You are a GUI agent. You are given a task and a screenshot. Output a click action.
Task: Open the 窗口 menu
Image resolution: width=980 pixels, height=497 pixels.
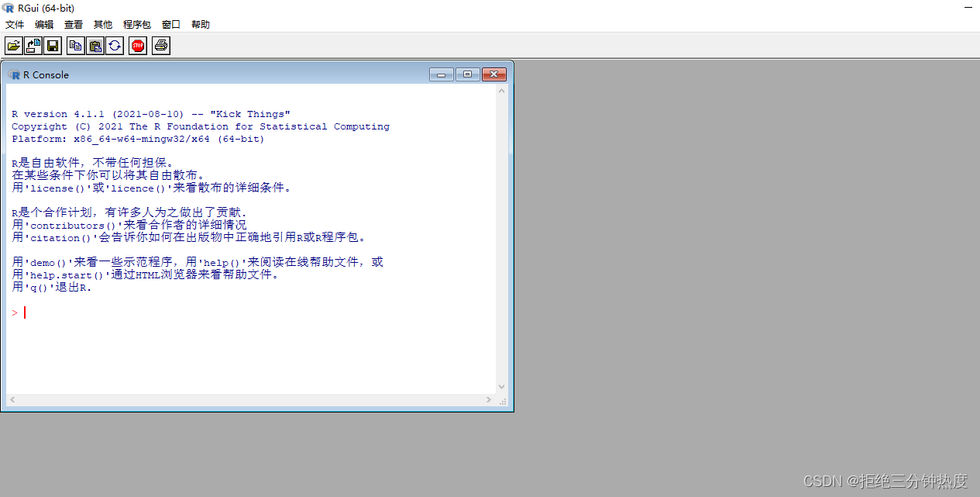[x=171, y=25]
